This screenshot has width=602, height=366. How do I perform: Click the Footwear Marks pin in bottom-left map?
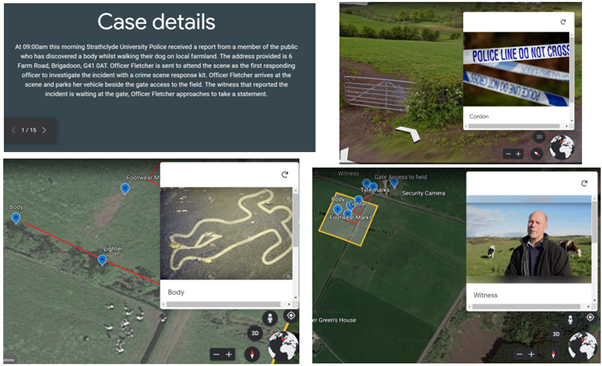coord(125,189)
